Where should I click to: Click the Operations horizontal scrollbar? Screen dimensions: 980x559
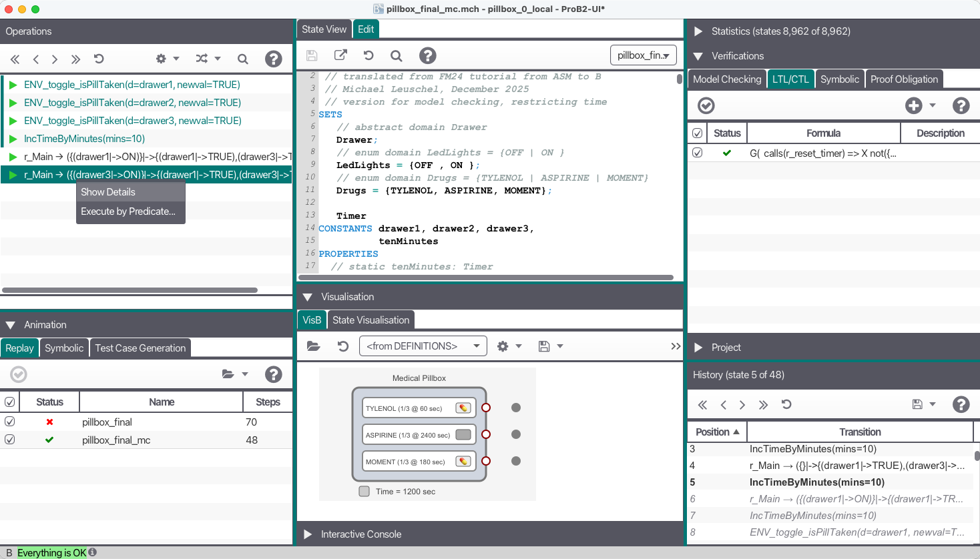[x=130, y=290]
